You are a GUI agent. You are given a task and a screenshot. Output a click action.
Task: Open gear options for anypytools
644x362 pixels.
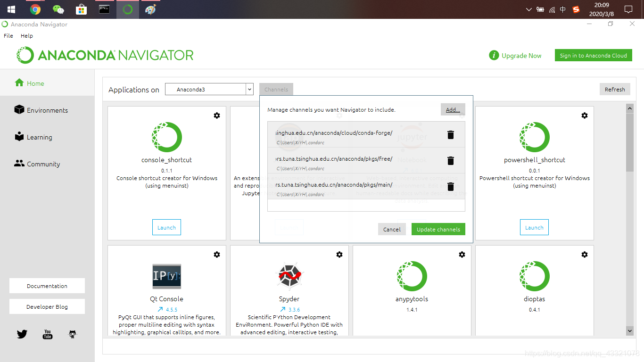click(462, 255)
